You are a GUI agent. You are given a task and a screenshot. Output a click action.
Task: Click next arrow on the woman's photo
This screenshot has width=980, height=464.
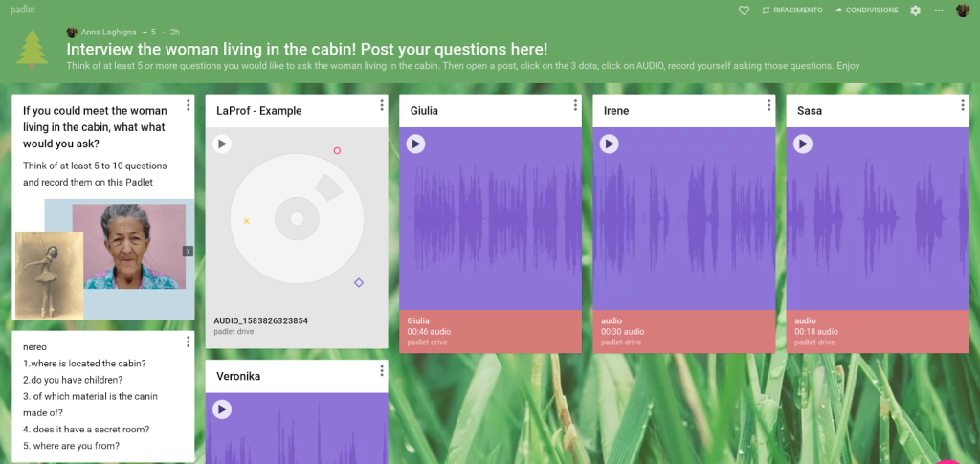coord(188,251)
